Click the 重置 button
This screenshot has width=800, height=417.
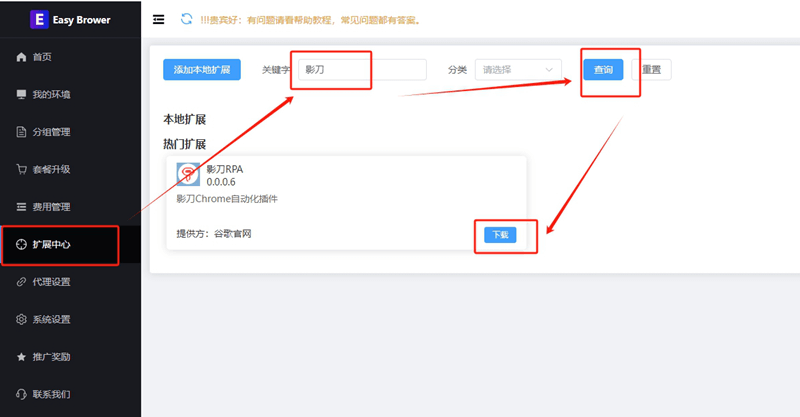point(652,70)
